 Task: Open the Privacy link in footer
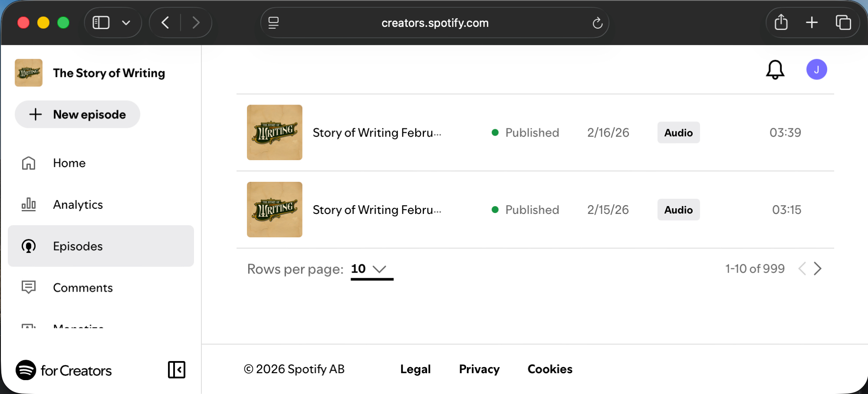point(479,369)
